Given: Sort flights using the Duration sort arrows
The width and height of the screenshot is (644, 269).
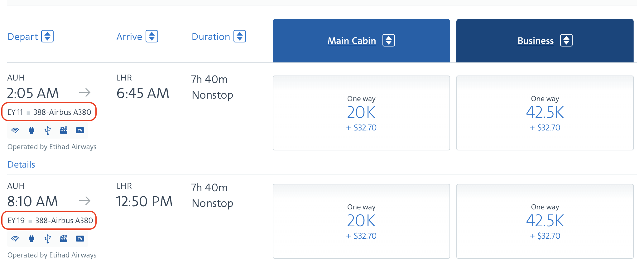Looking at the screenshot, I should pos(240,36).
